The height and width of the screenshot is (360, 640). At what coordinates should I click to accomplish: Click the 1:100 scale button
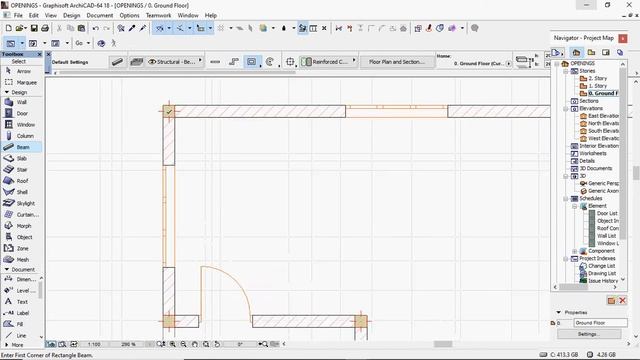click(x=94, y=344)
